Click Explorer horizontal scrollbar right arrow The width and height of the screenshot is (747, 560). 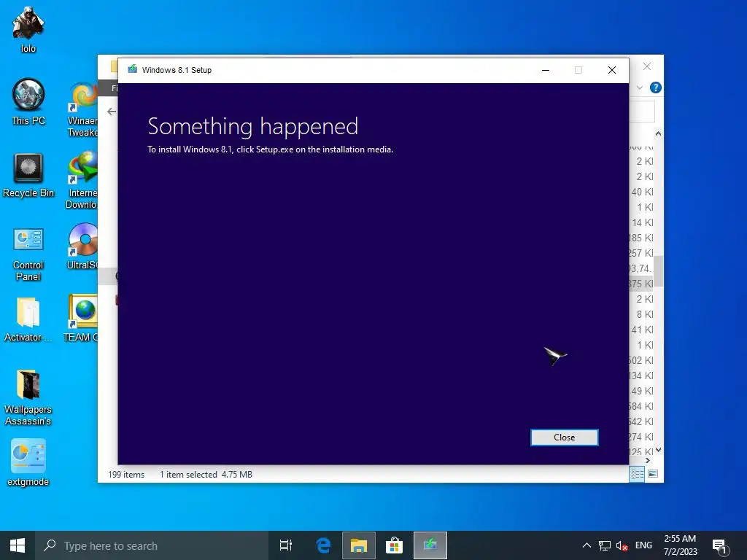tap(648, 461)
